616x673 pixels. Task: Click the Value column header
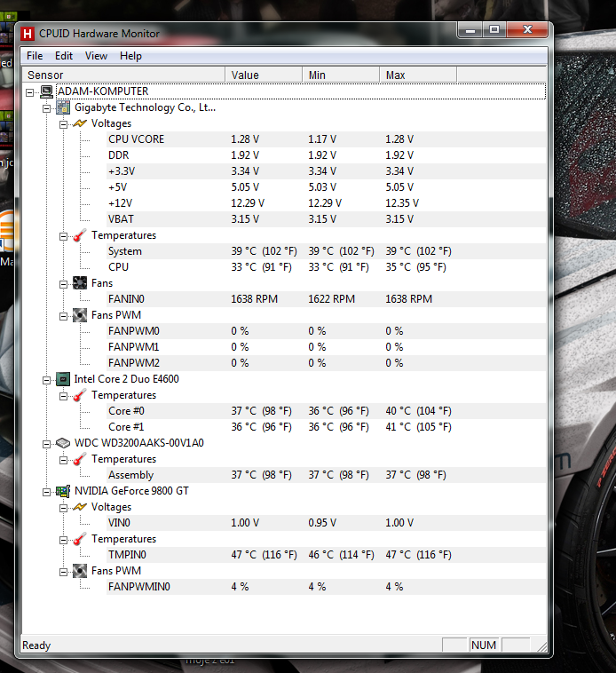pos(264,75)
